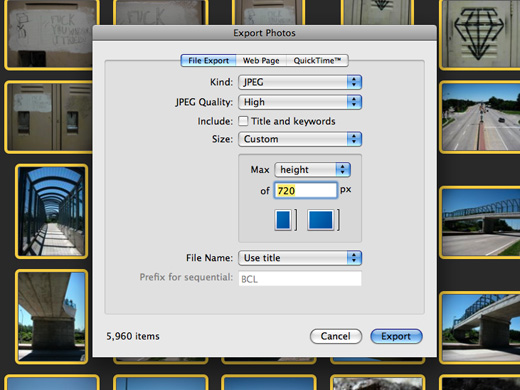Screen dimensions: 520x390
Task: Switch to the File Export tab
Action: [x=208, y=61]
